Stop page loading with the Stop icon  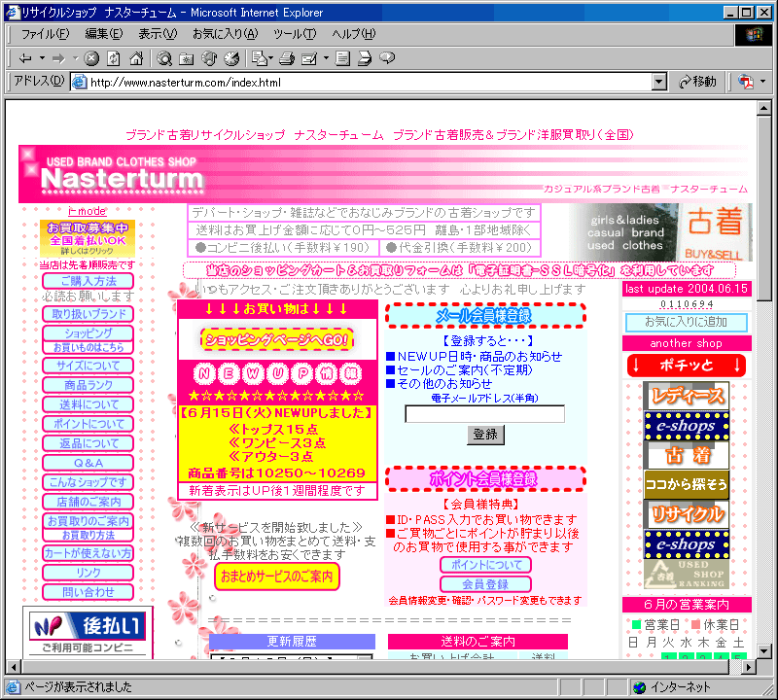(91, 58)
